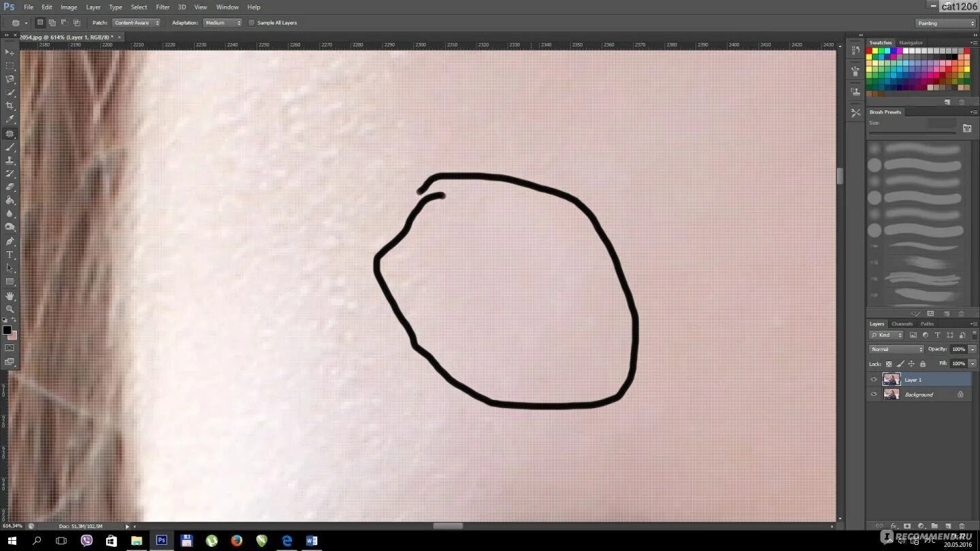The image size is (980, 551).
Task: Create a new layer
Action: click(948, 526)
